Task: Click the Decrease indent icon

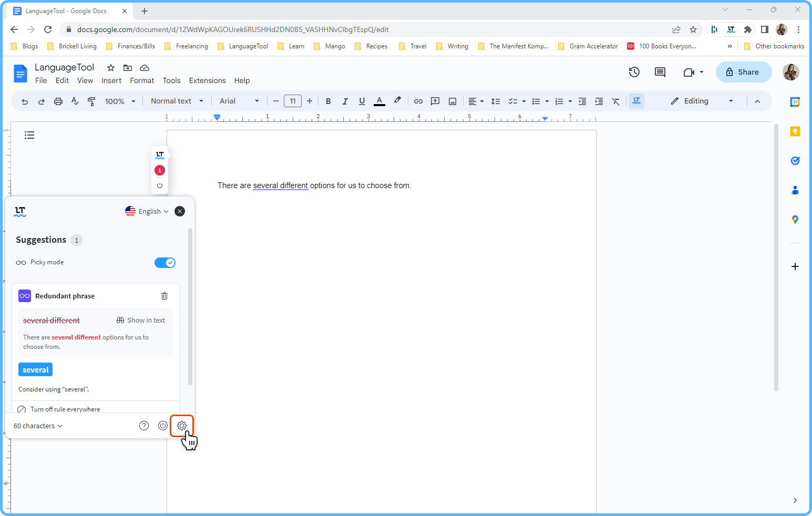Action: point(582,101)
